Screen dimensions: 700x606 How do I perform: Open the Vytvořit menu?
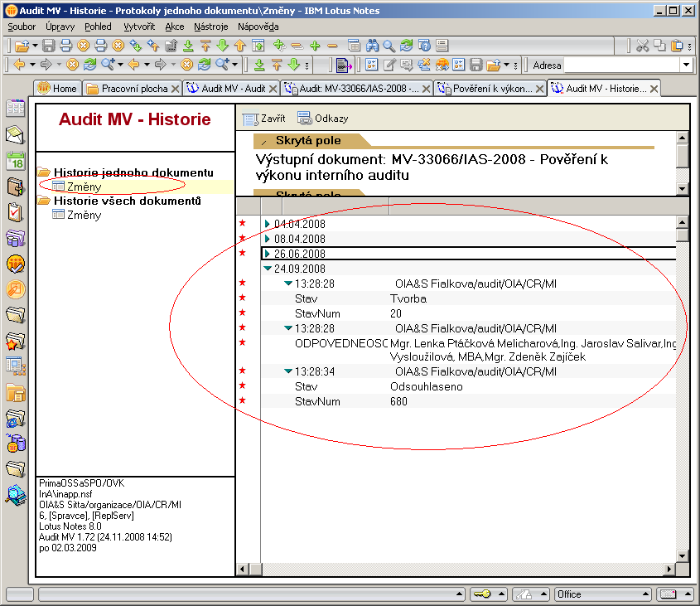(139, 27)
